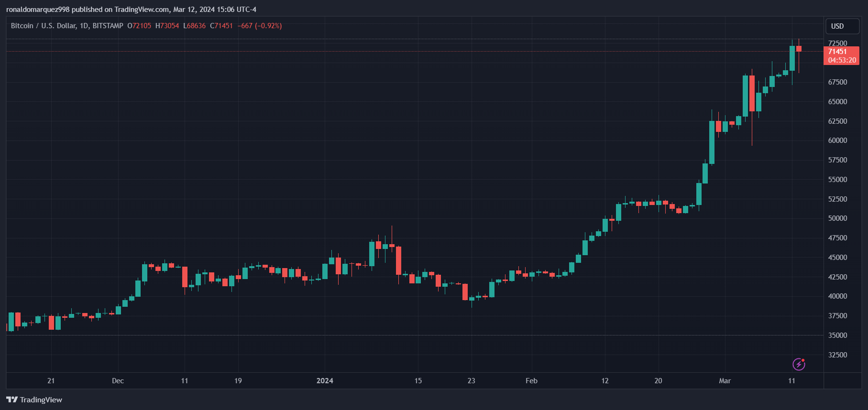Click the 15 date label on time axis
The height and width of the screenshot is (410, 868).
(x=418, y=381)
